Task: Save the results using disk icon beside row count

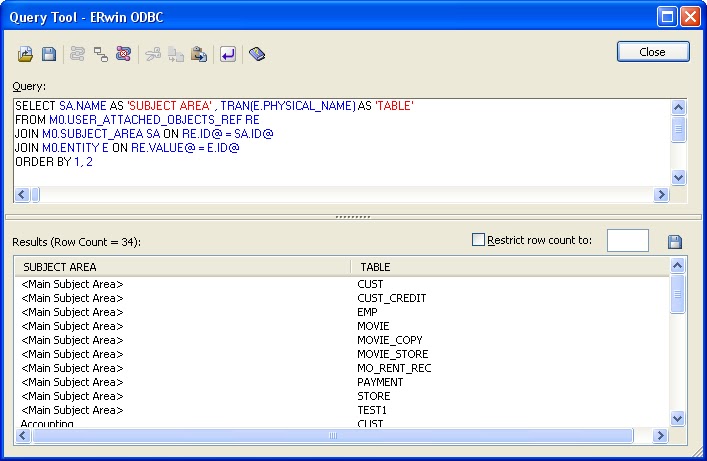Action: coord(675,241)
